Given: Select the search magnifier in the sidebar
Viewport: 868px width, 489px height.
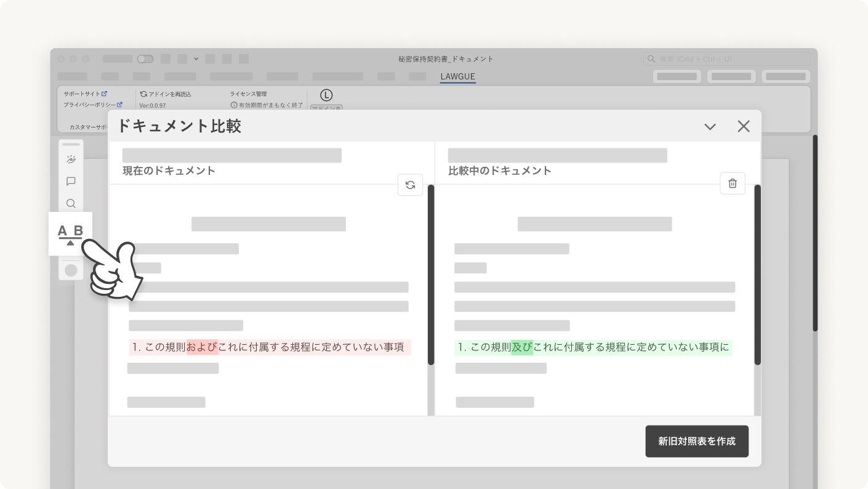Looking at the screenshot, I should click(x=71, y=203).
